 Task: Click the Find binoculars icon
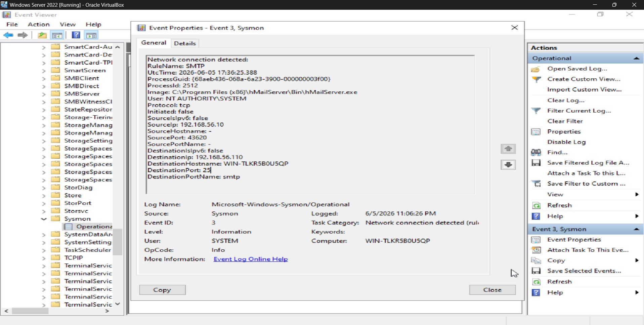(x=536, y=153)
